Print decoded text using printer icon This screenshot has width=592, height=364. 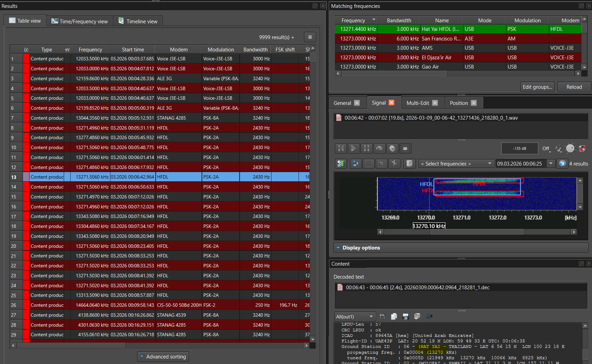417,316
